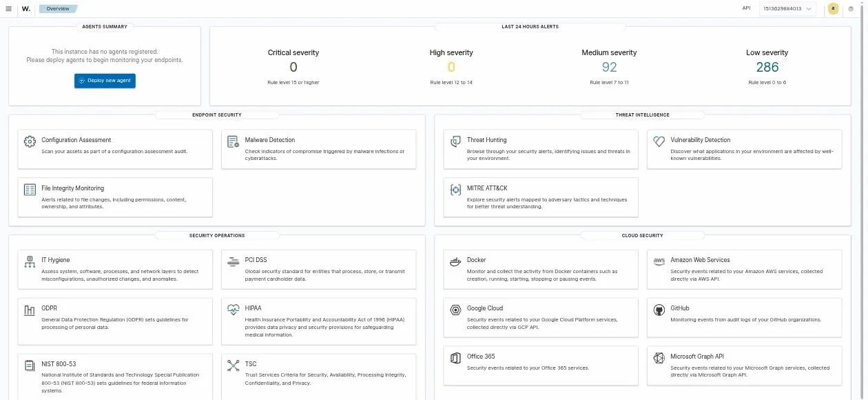Click the Office 365 icon
The image size is (868, 400).
pyautogui.click(x=455, y=358)
